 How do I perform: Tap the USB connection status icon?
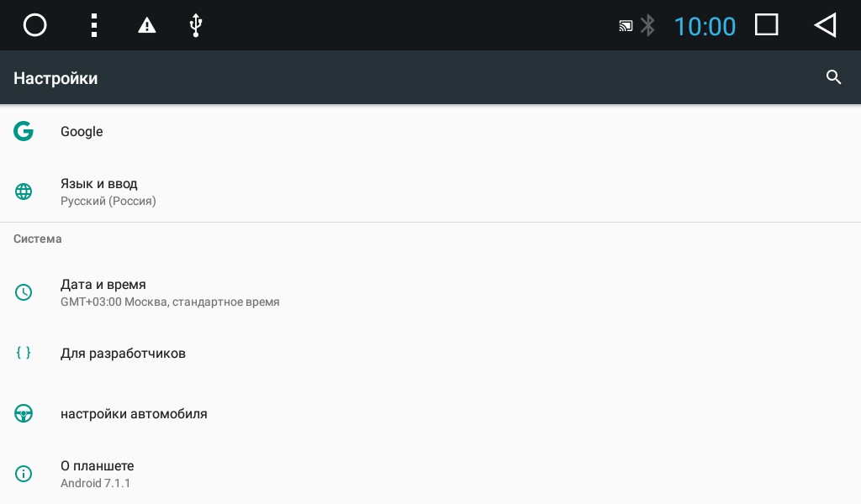coord(195,25)
